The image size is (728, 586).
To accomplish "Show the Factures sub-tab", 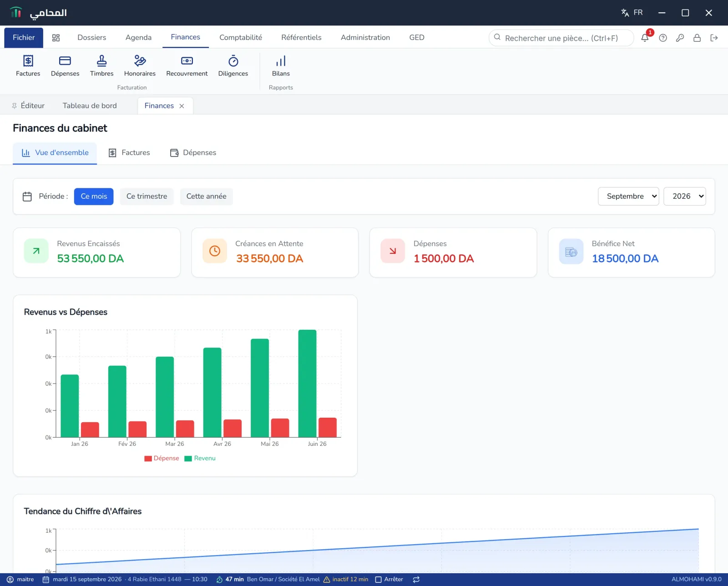I will (x=129, y=153).
